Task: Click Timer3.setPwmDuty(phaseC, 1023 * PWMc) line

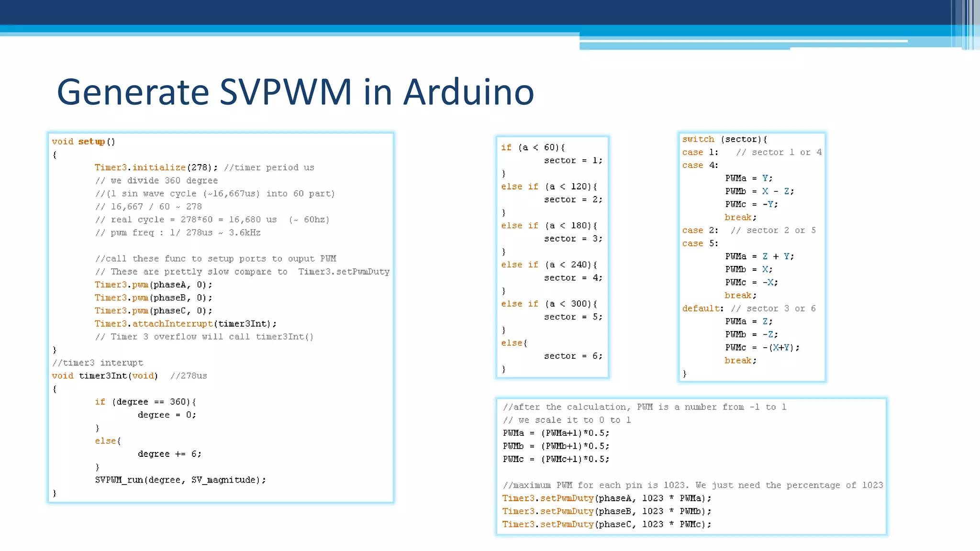Action: point(606,524)
